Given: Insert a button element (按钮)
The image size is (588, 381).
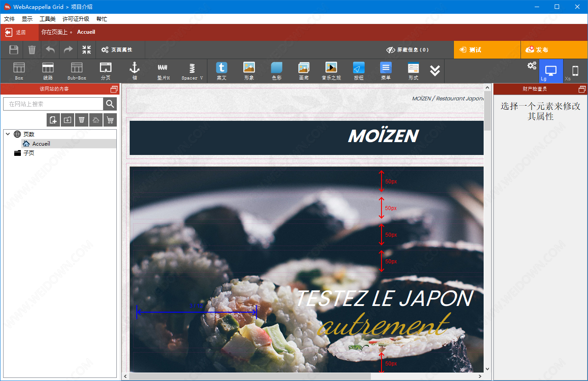Looking at the screenshot, I should coord(359,71).
